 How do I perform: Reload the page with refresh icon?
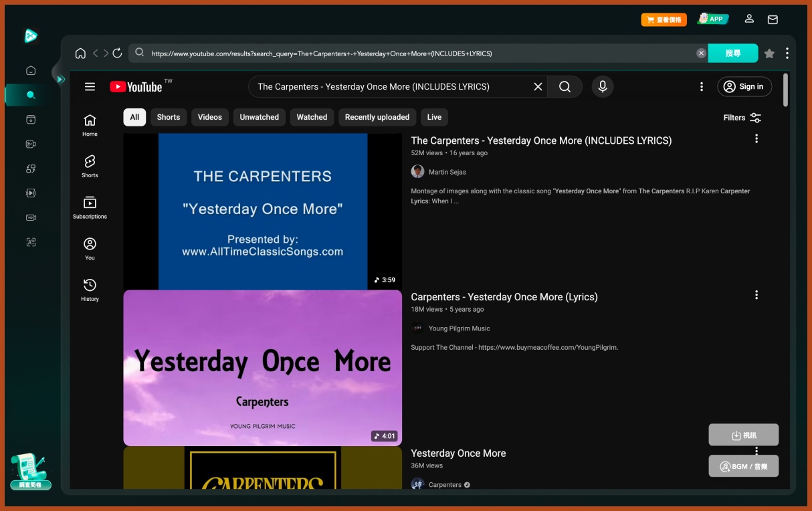[x=117, y=54]
